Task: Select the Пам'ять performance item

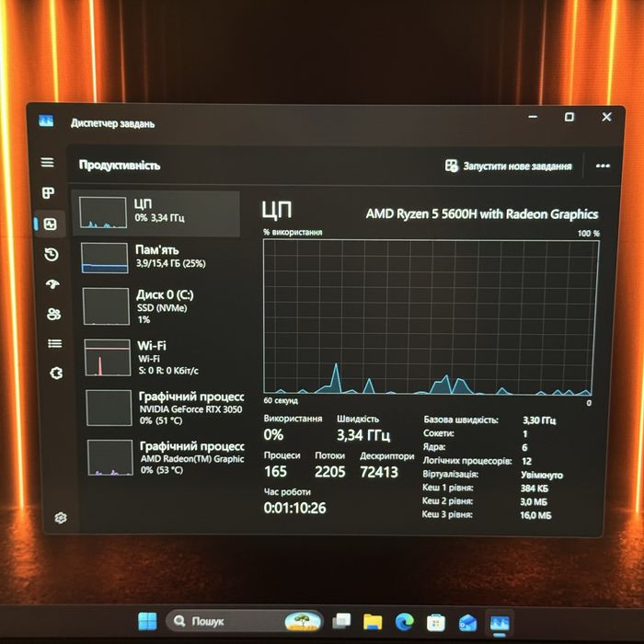Action: pos(158,258)
